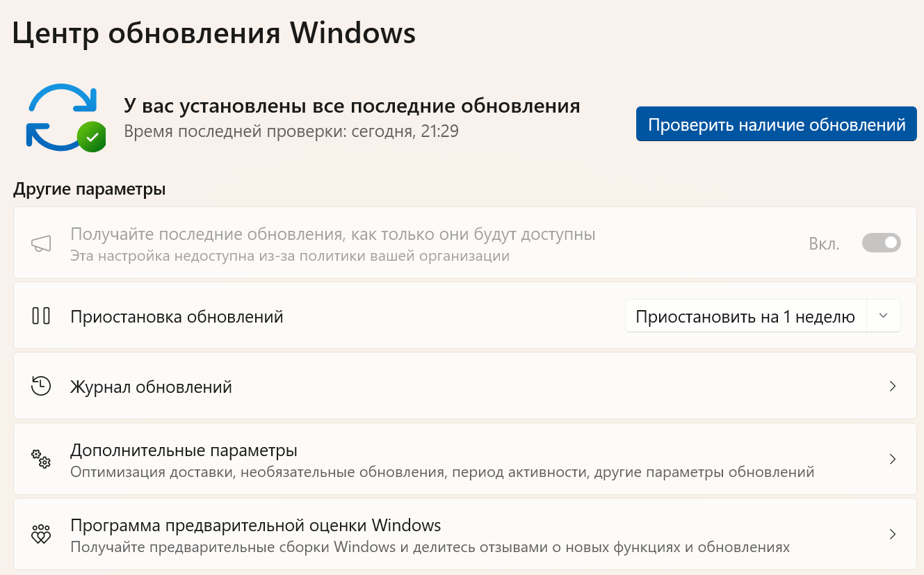Click the history clock icon for Журнал обновлений

click(x=42, y=386)
